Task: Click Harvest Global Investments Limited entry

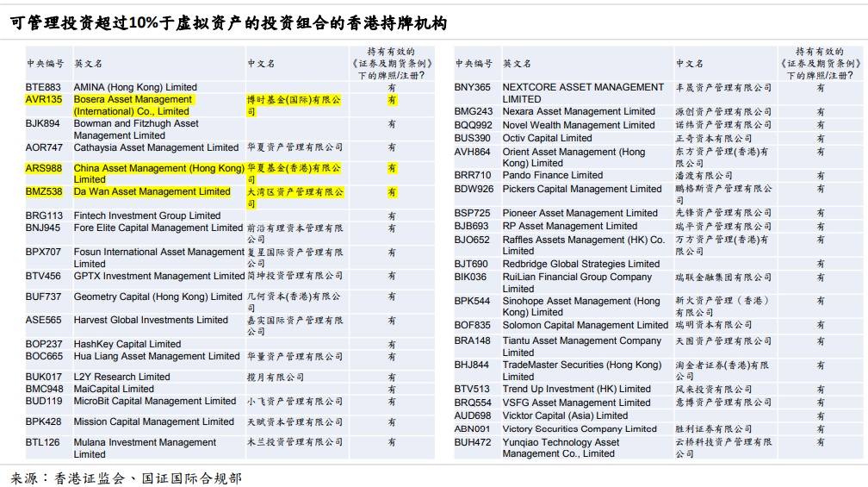Action: point(151,321)
